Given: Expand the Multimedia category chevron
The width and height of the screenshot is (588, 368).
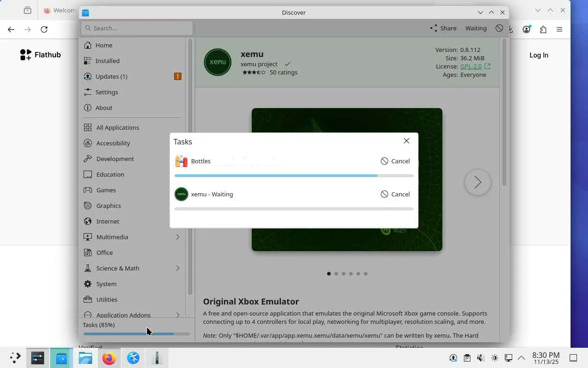Looking at the screenshot, I should point(178,237).
